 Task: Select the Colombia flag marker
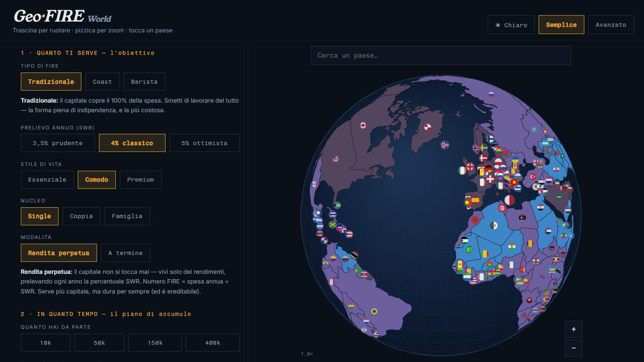(x=333, y=258)
